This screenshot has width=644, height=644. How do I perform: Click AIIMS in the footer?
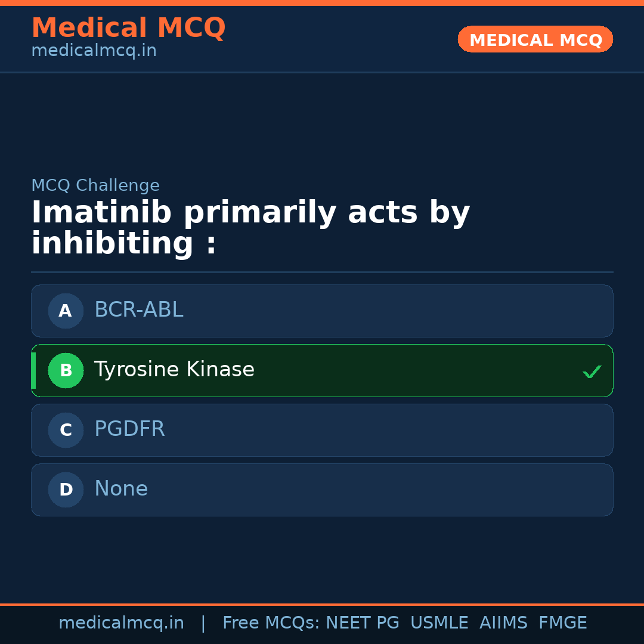[x=503, y=623]
